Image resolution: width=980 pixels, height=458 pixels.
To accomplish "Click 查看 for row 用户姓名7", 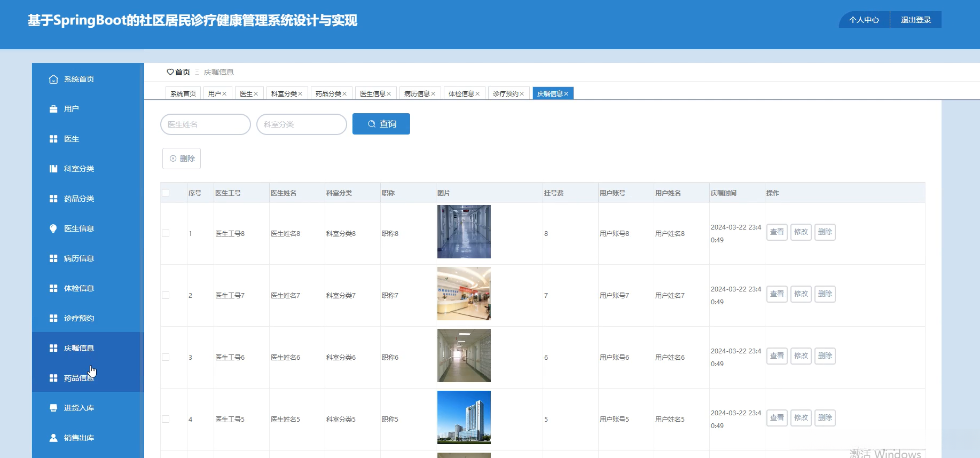I will [x=777, y=294].
